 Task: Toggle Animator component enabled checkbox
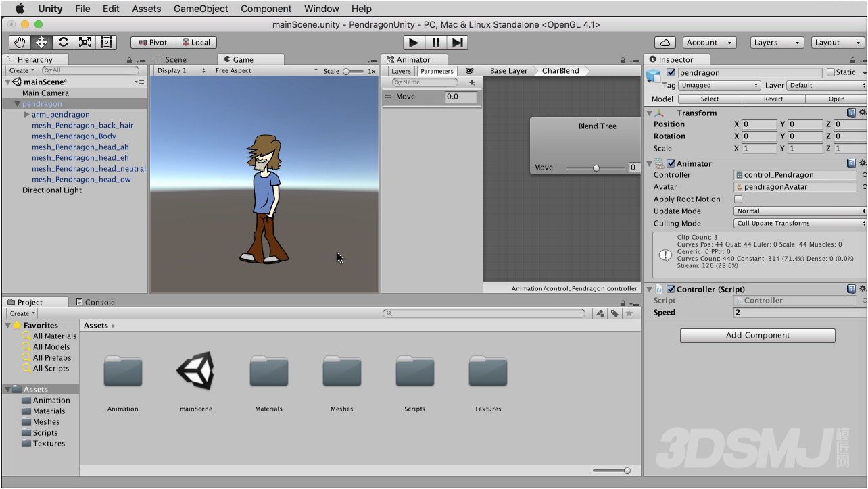tap(671, 163)
